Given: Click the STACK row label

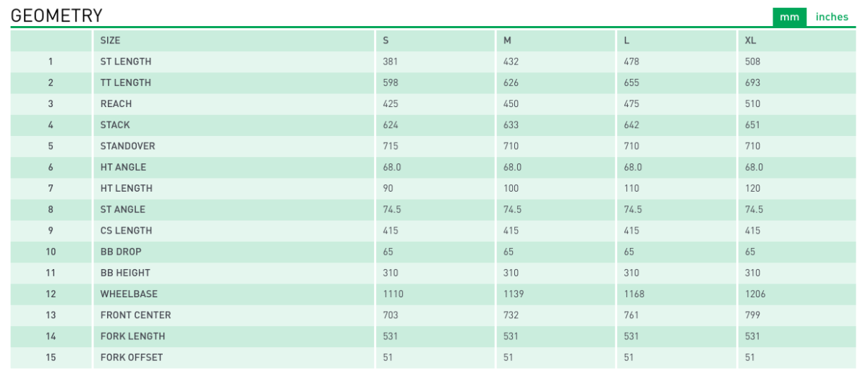Looking at the screenshot, I should (115, 124).
